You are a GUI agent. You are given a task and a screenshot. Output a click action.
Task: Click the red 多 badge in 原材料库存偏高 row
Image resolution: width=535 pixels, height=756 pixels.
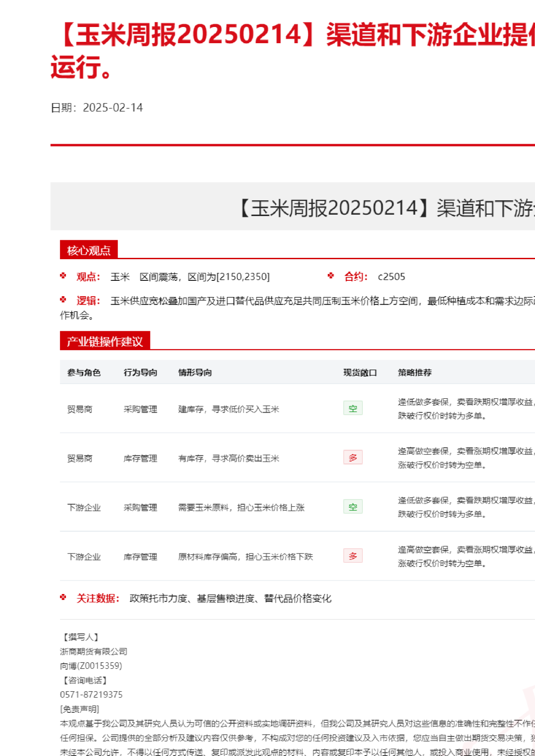tap(353, 556)
